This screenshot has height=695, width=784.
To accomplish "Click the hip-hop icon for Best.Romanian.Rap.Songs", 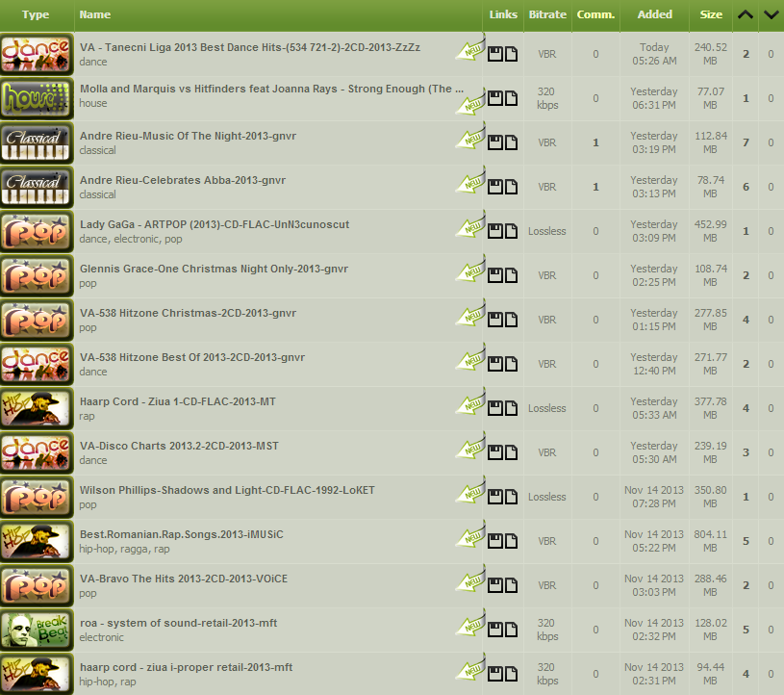I will pos(36,541).
